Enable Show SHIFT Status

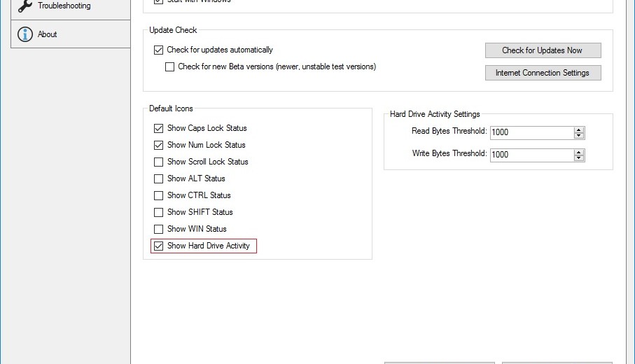tap(158, 213)
